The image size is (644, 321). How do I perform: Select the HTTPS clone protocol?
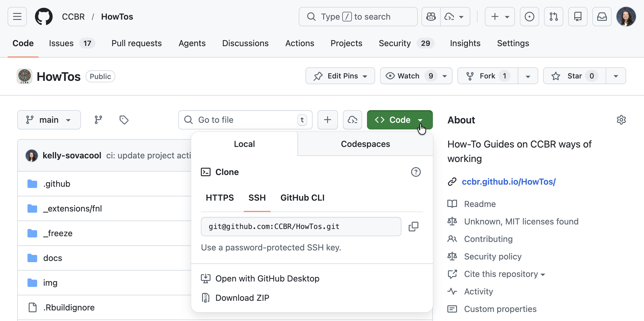click(x=220, y=198)
